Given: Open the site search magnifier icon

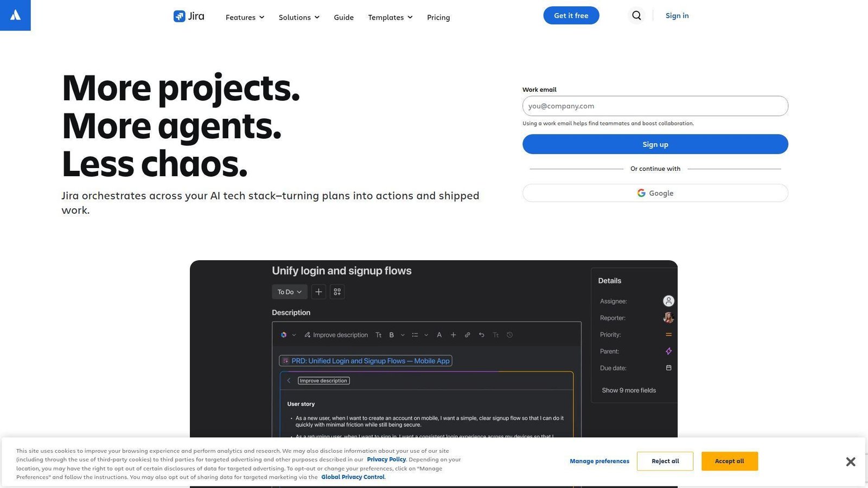Looking at the screenshot, I should coord(636,16).
